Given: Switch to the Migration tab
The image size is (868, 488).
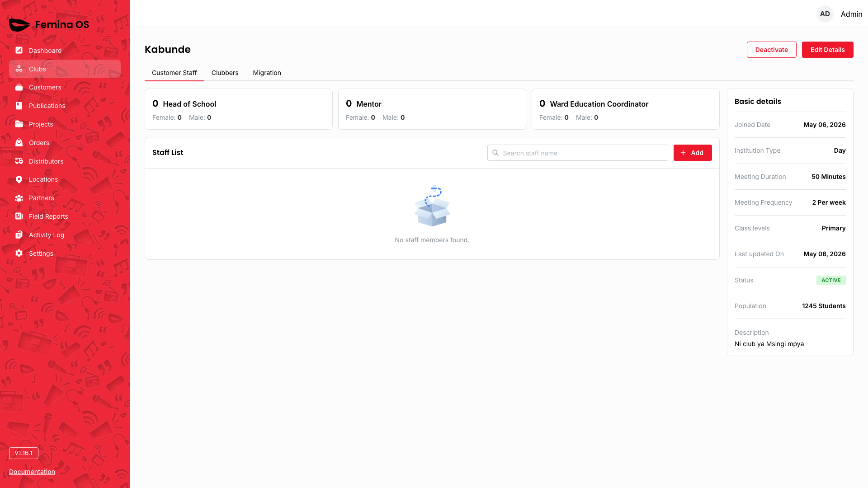Looking at the screenshot, I should [267, 73].
